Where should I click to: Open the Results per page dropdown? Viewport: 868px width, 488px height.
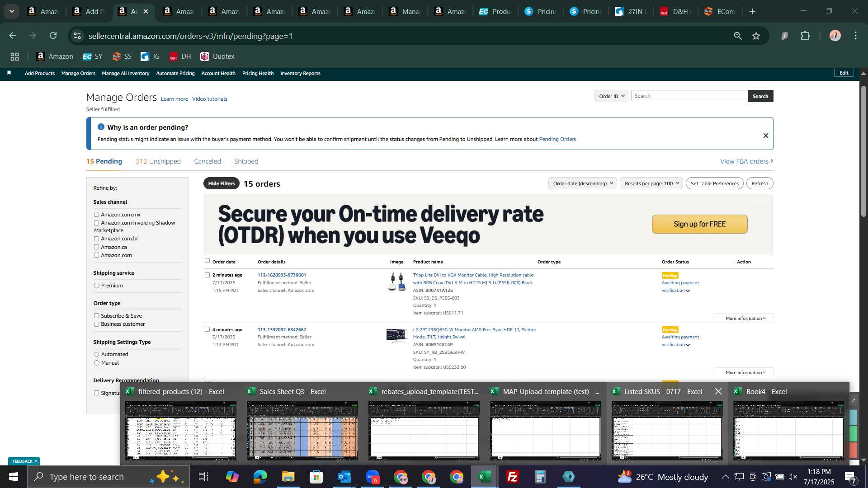[651, 183]
